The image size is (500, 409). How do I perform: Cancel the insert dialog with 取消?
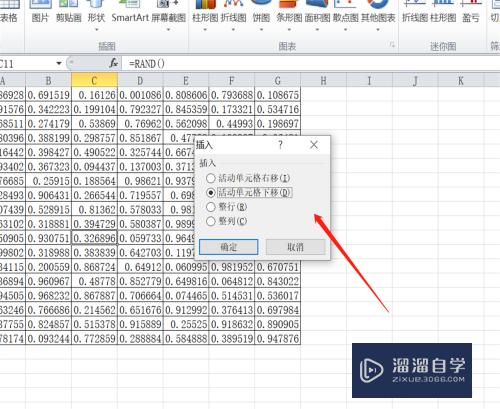[x=295, y=247]
